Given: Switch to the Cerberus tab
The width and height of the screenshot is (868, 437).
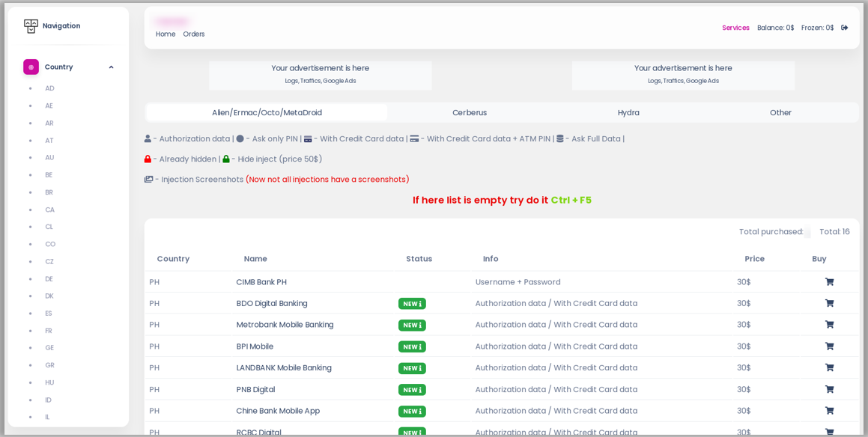Looking at the screenshot, I should click(469, 113).
